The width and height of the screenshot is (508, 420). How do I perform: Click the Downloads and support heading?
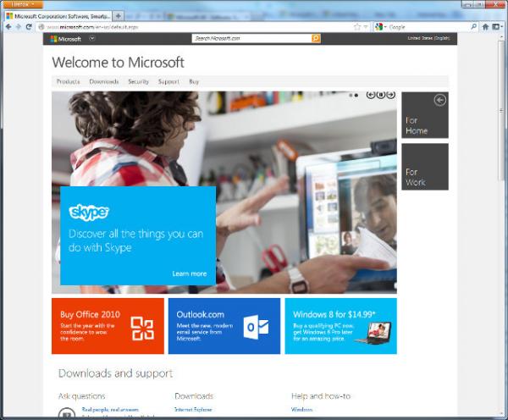point(115,373)
